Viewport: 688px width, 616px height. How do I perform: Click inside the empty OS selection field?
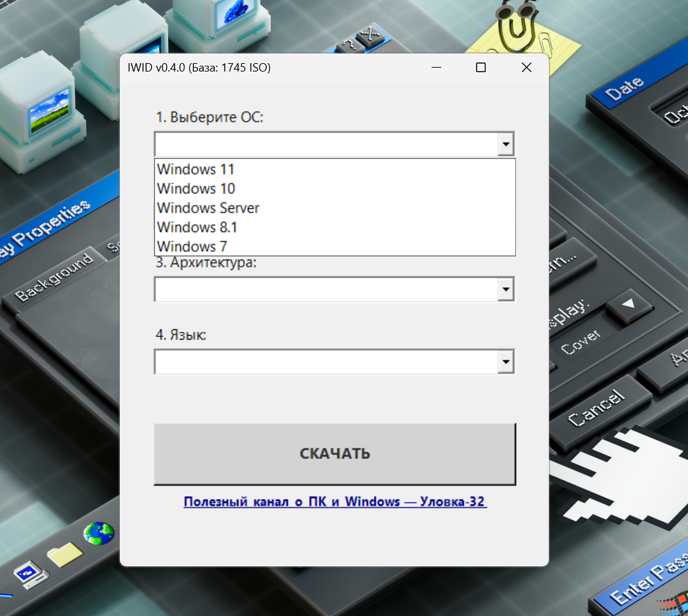[322, 144]
